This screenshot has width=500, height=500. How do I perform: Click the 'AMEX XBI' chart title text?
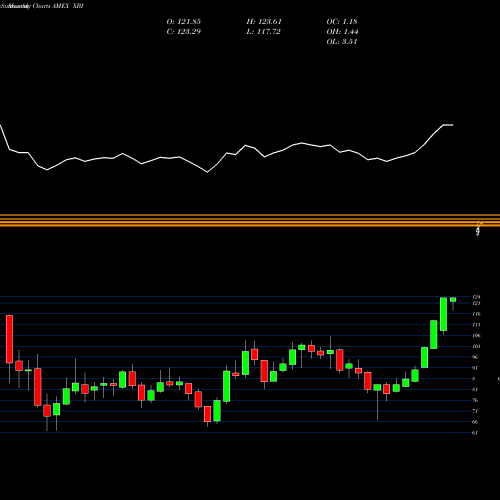click(x=68, y=6)
